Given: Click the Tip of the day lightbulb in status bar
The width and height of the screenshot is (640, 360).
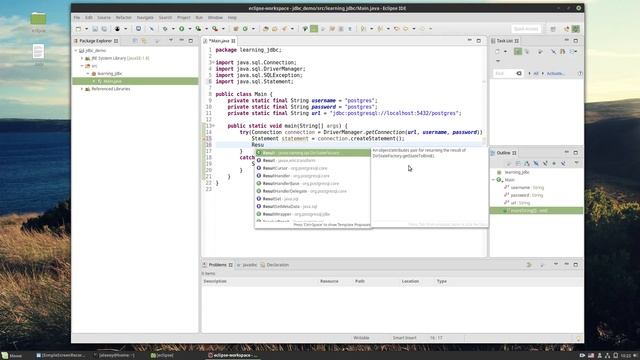Looking at the screenshot, I should (578, 338).
